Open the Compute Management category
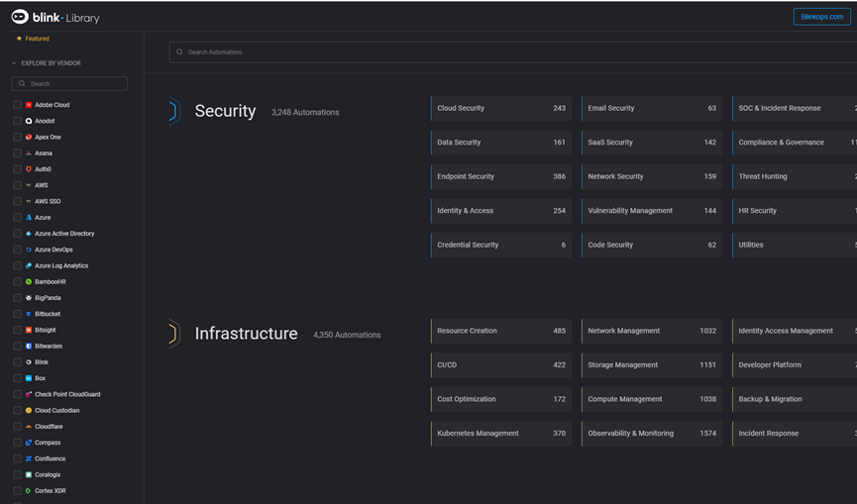 652,399
